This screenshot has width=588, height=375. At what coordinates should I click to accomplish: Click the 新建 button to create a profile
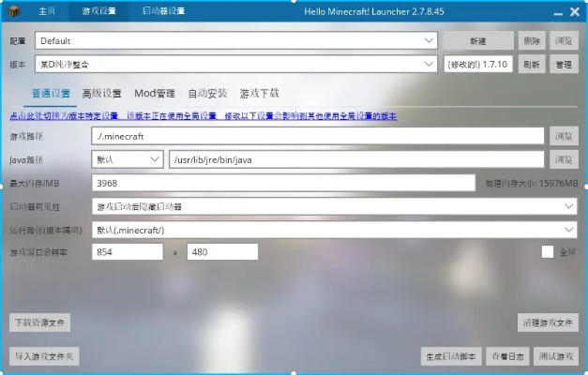point(478,41)
